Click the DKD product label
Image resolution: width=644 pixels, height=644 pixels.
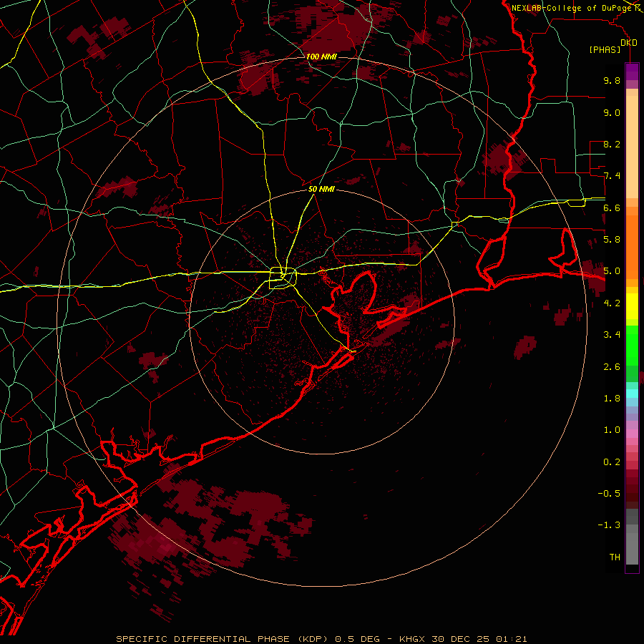coord(629,43)
